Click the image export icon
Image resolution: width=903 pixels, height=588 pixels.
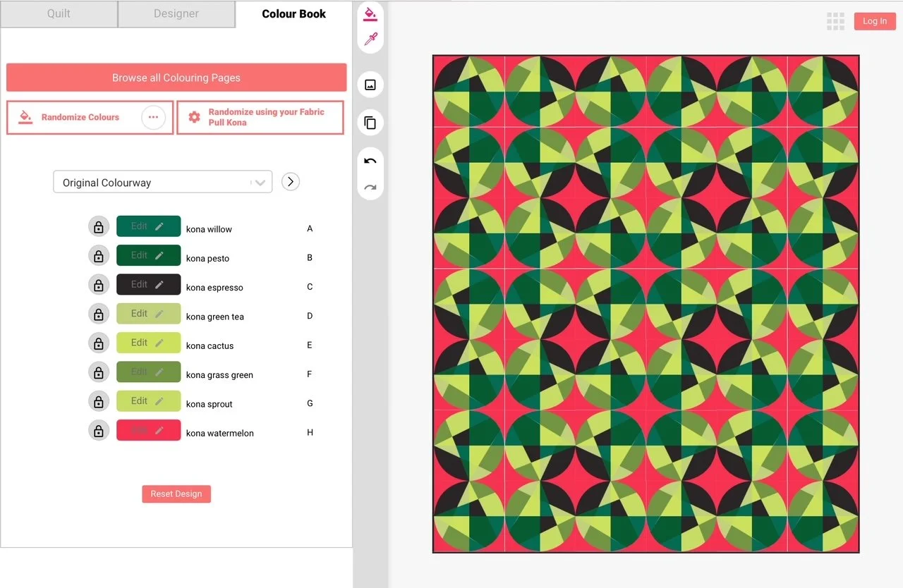tap(370, 85)
